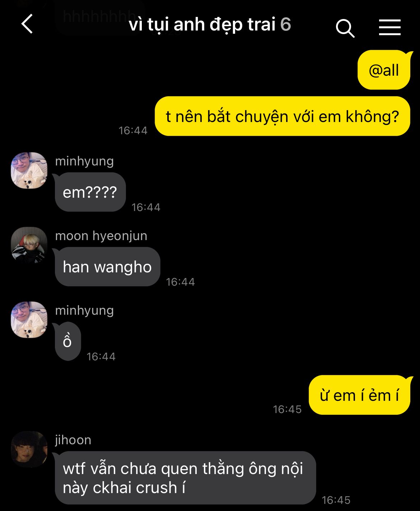Viewport: 420px width, 511px height.
Task: Open minhyung's avatar beside 'ồ' message
Action: tap(29, 320)
